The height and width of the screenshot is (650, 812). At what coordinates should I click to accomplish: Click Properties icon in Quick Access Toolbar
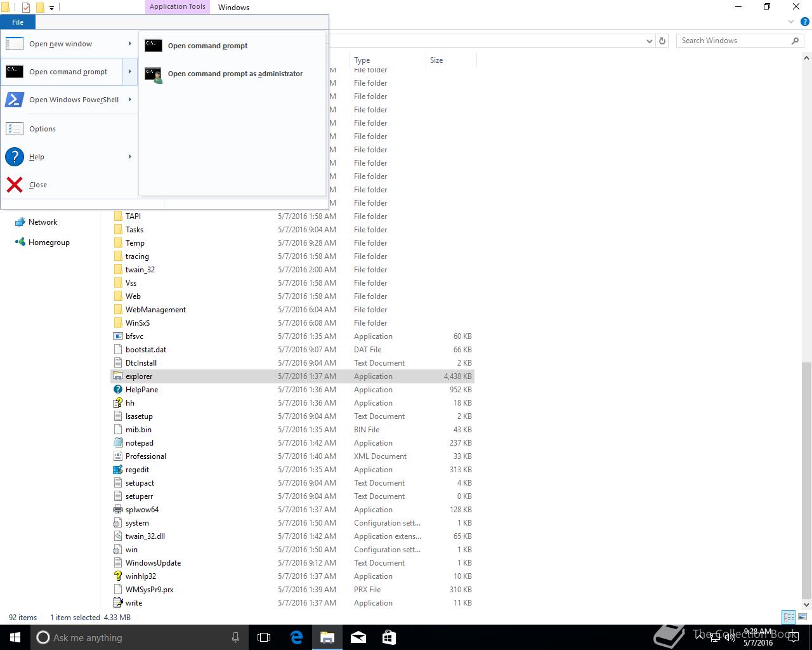[x=26, y=8]
